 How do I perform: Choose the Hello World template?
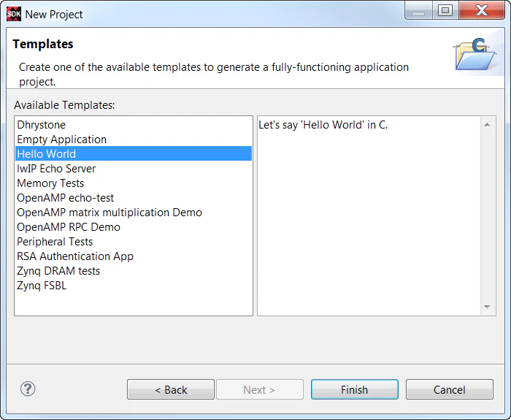pyautogui.click(x=47, y=154)
